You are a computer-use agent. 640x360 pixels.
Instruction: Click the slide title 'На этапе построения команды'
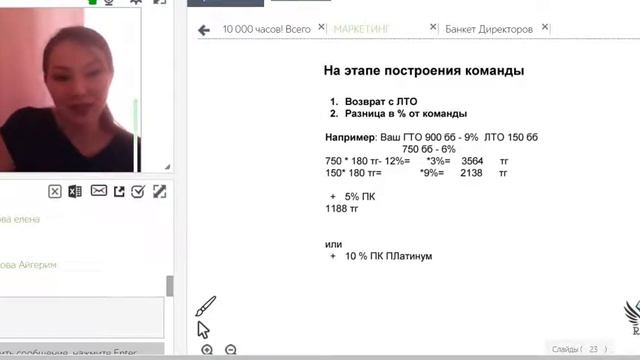tap(424, 71)
